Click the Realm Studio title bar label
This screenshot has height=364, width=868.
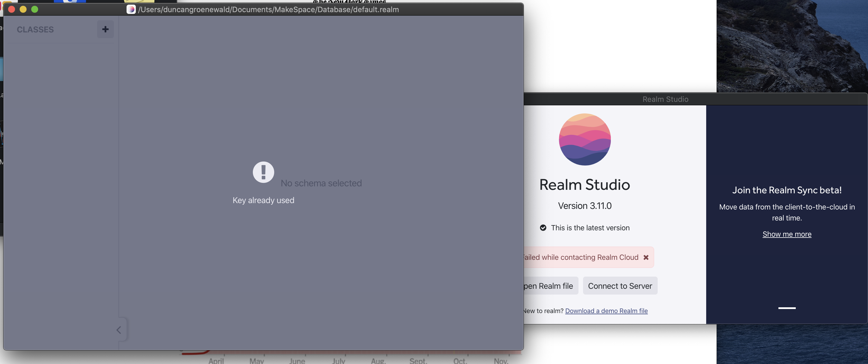coord(665,99)
